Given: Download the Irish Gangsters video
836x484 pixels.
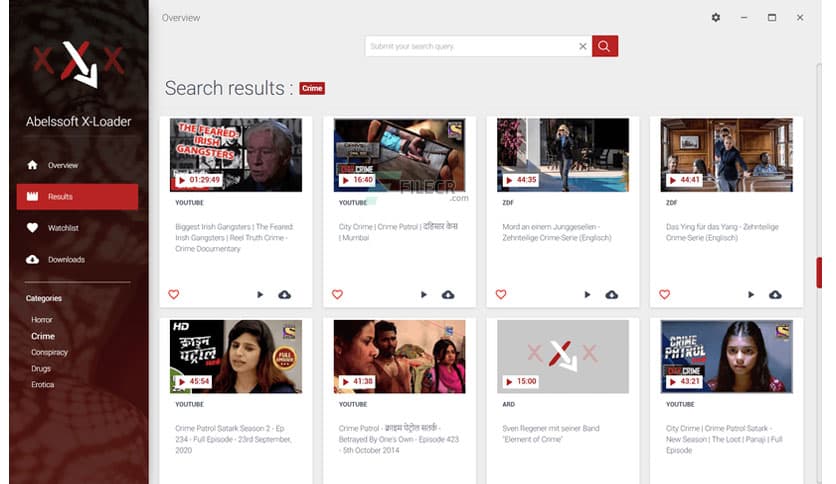Looking at the screenshot, I should (x=284, y=295).
